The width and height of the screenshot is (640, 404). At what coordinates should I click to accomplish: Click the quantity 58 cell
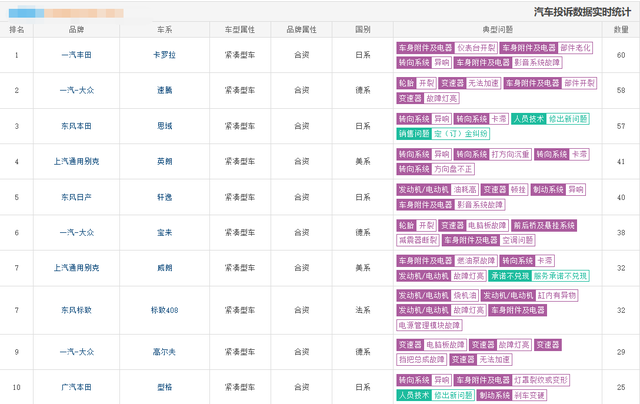[x=621, y=90]
